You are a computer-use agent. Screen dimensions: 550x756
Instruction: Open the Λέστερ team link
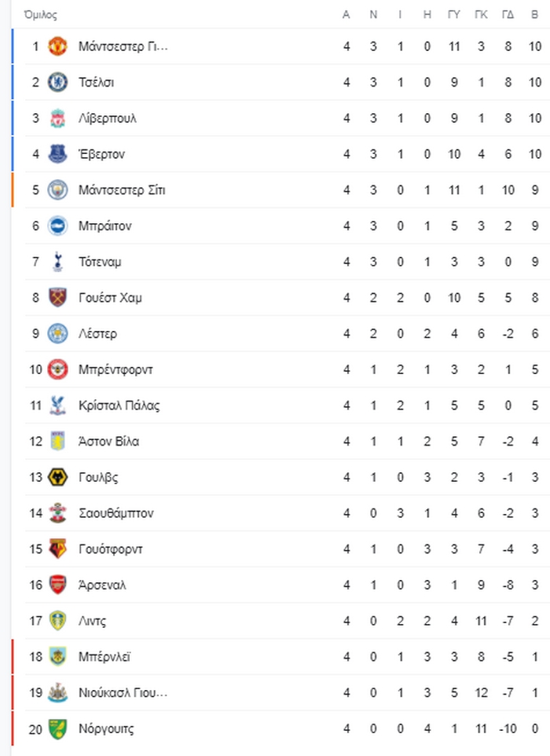coord(97,334)
